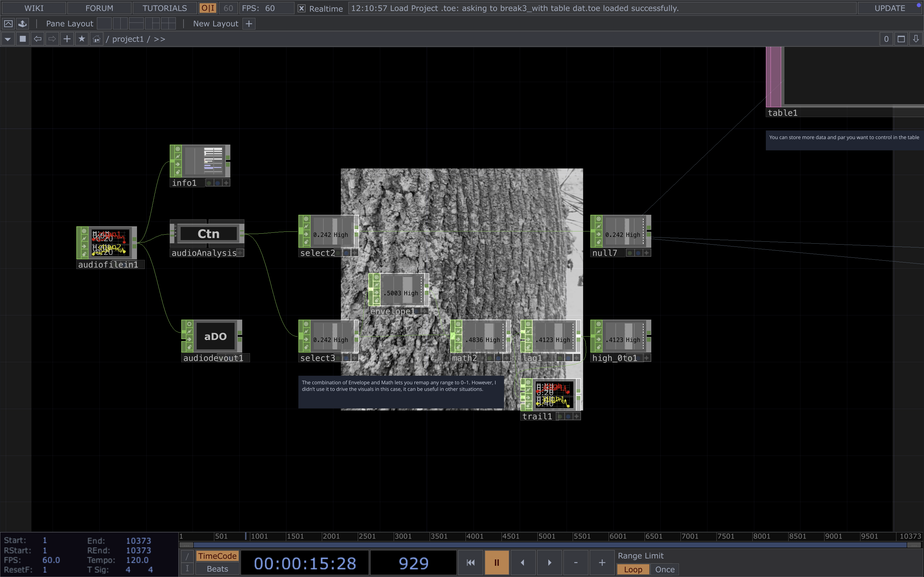Image resolution: width=924 pixels, height=577 pixels.
Task: Open the TUTORIALS menu
Action: [165, 8]
